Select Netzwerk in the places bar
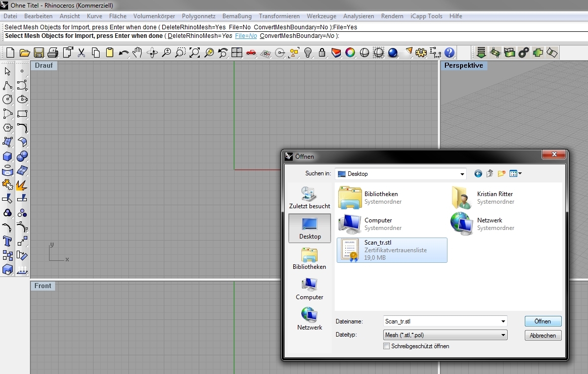 coord(309,319)
